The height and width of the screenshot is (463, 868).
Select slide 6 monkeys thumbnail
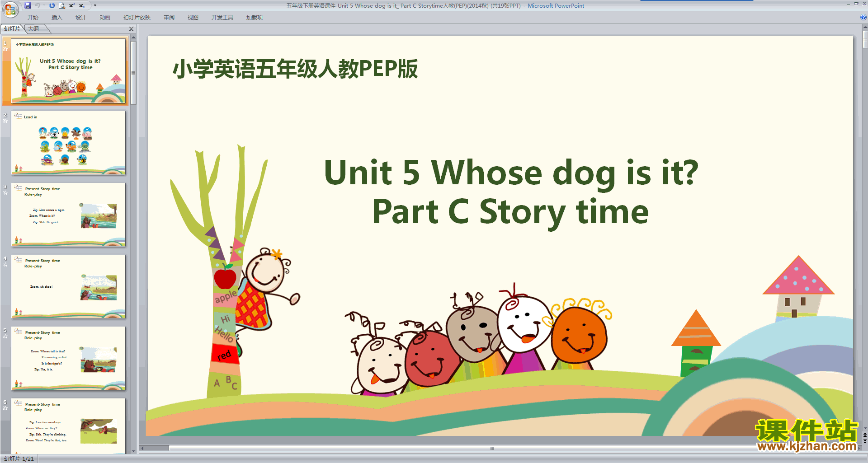(68, 426)
